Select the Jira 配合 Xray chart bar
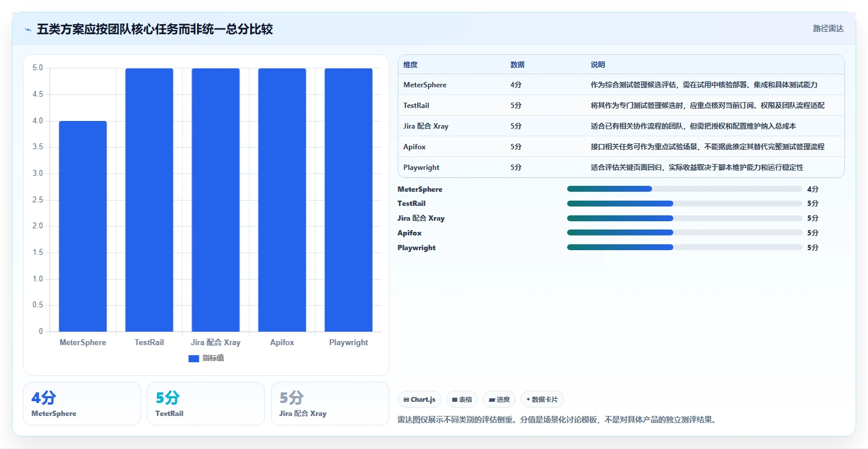Image resolution: width=868 pixels, height=449 pixels. 215,200
